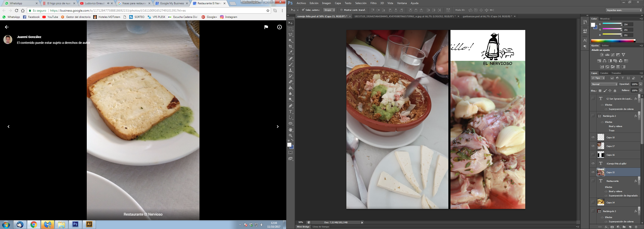
Task: Pick the Hand tool
Action: click(x=290, y=130)
